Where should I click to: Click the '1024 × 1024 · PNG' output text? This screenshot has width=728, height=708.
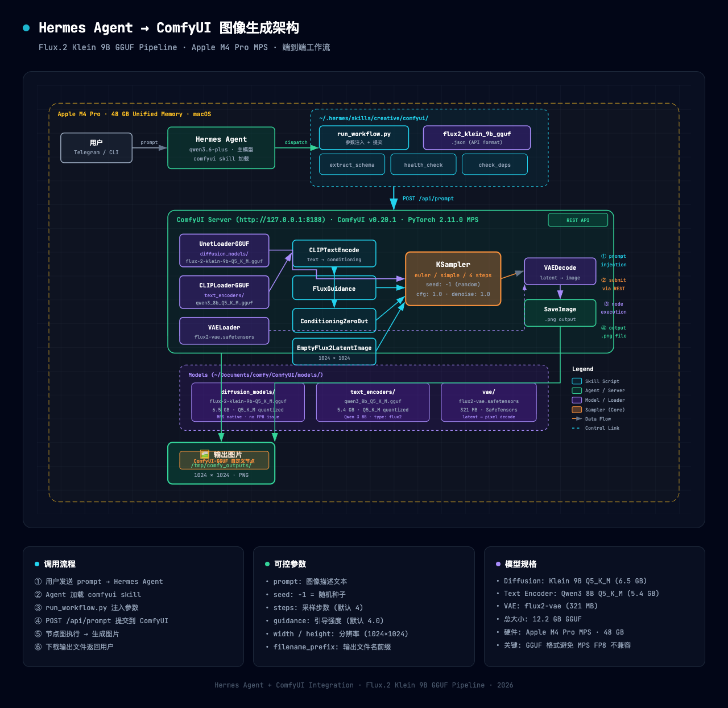(x=221, y=475)
